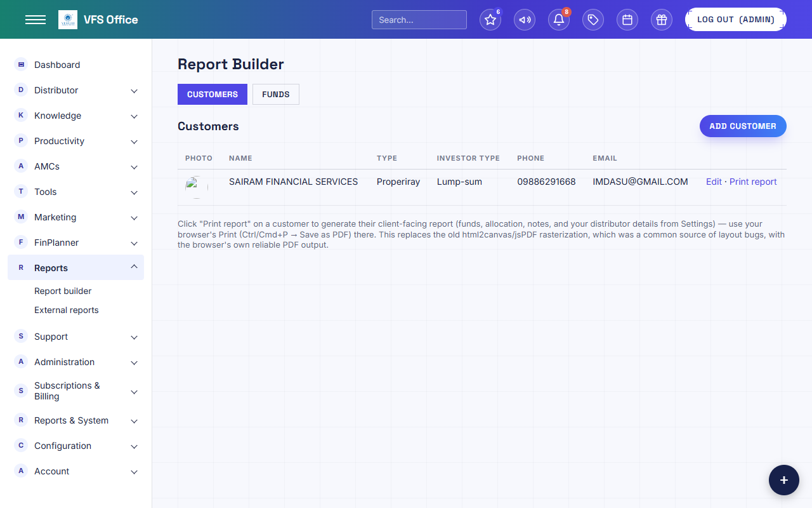Image resolution: width=812 pixels, height=508 pixels.
Task: Click the Add Customer button
Action: (x=743, y=126)
